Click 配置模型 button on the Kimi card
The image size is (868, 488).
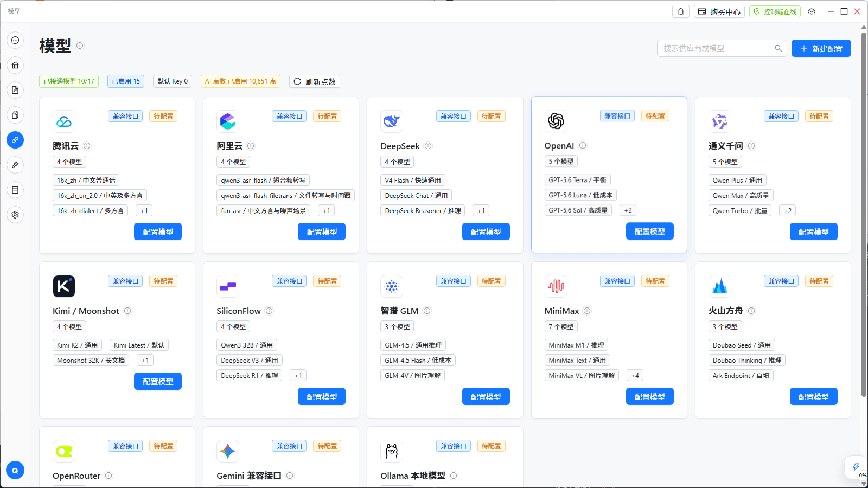(158, 381)
